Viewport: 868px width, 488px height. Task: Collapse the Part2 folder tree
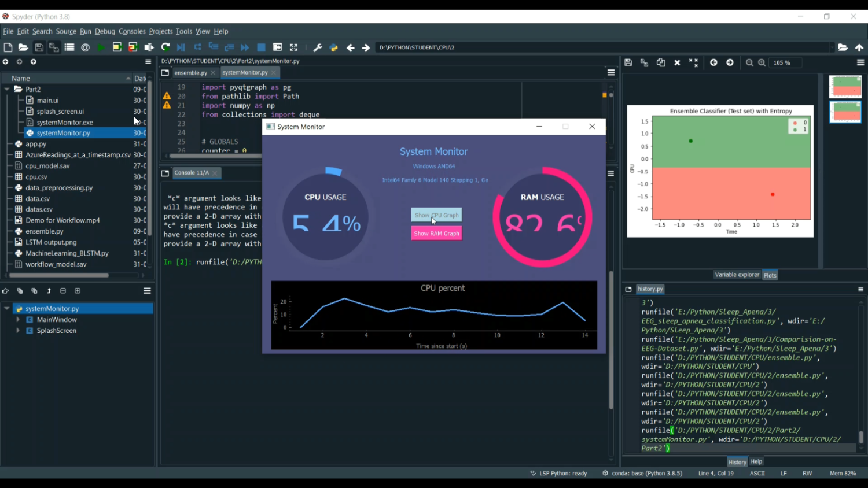[7, 89]
